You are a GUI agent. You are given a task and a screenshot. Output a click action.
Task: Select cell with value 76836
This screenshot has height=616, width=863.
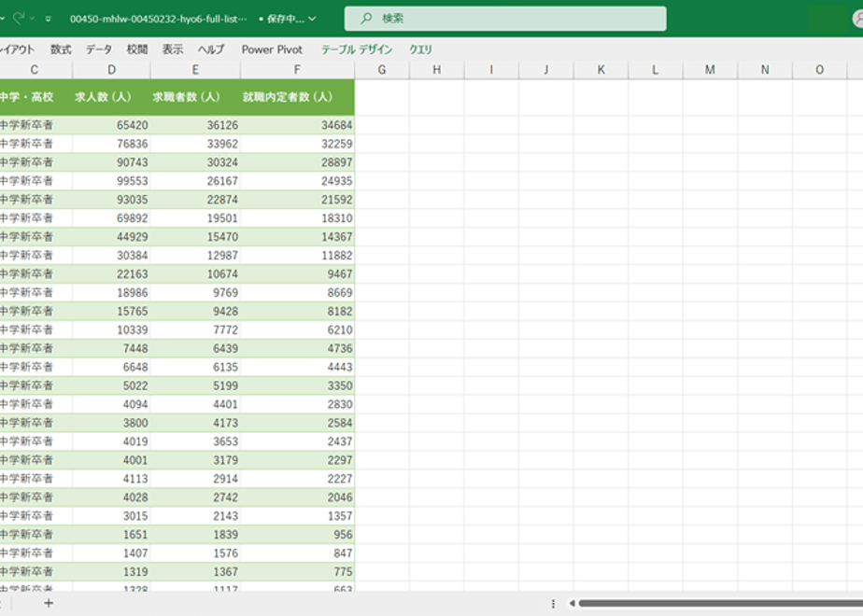(x=112, y=144)
